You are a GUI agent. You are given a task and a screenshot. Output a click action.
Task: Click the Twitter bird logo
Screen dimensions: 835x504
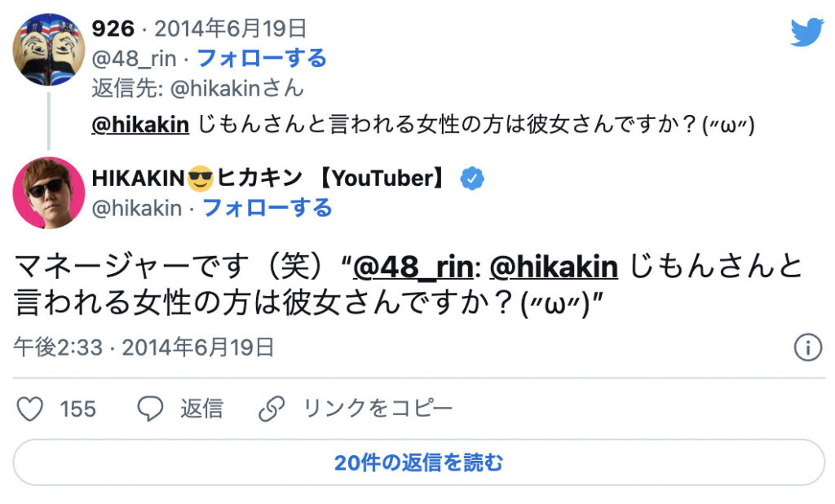point(806,33)
